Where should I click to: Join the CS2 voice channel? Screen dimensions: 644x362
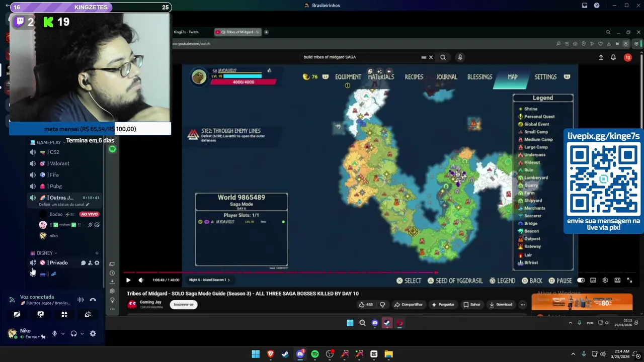[x=64, y=152]
